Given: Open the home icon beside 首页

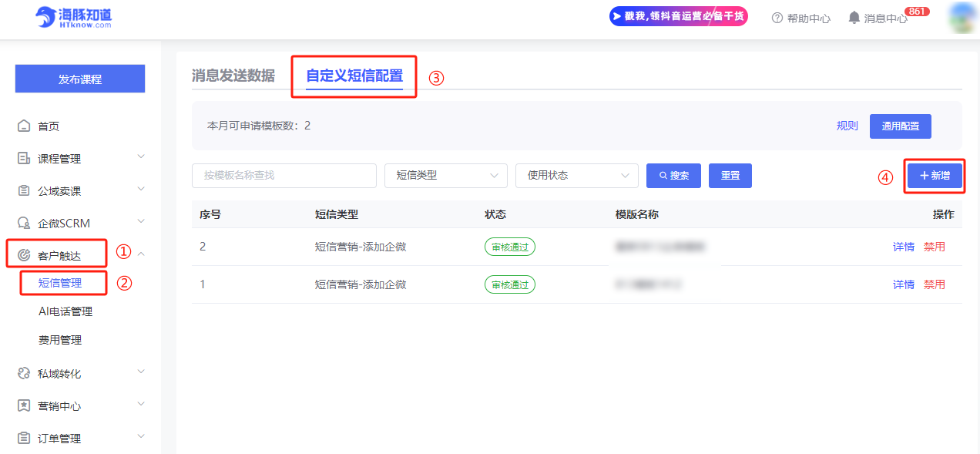Looking at the screenshot, I should 24,126.
